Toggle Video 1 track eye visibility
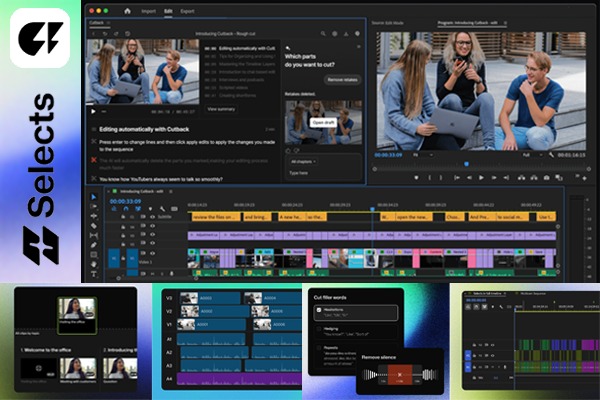Screen dimensions: 600x400 point(152,253)
